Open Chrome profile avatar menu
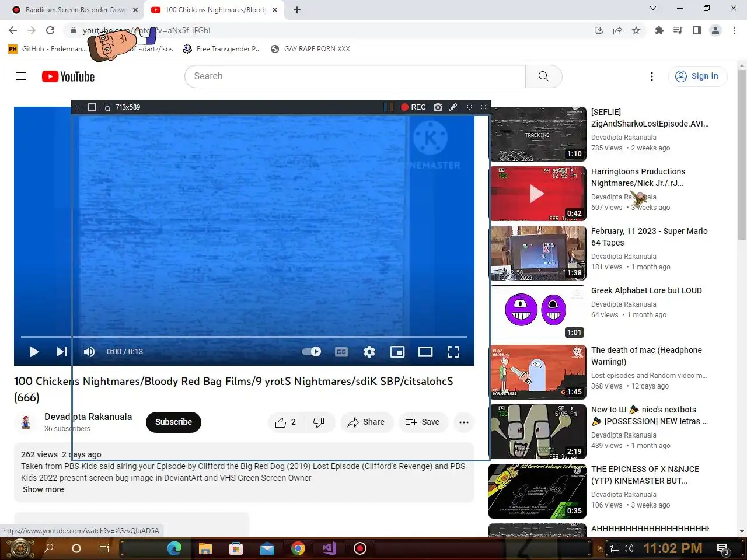This screenshot has height=560, width=747. (x=715, y=30)
